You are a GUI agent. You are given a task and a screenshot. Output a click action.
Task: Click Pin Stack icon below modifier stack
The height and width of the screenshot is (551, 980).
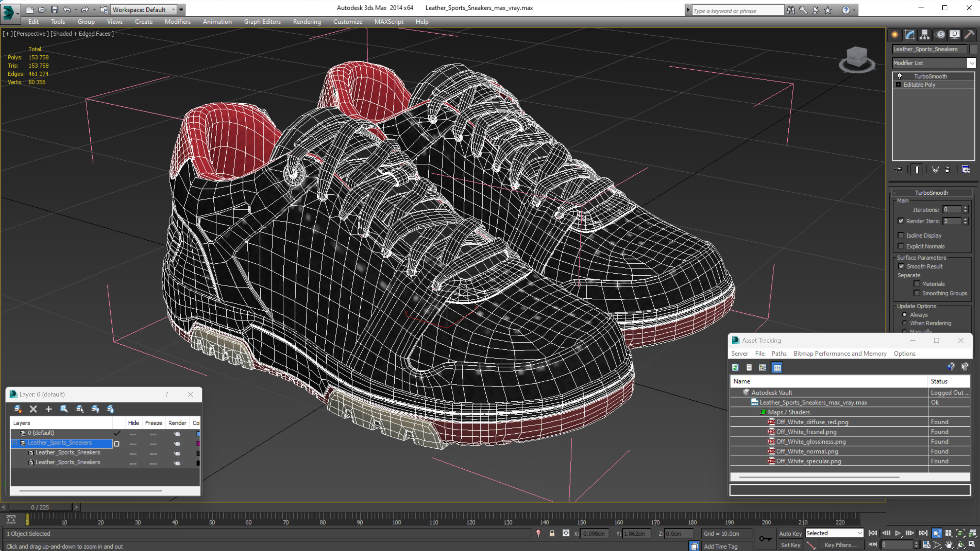[899, 170]
